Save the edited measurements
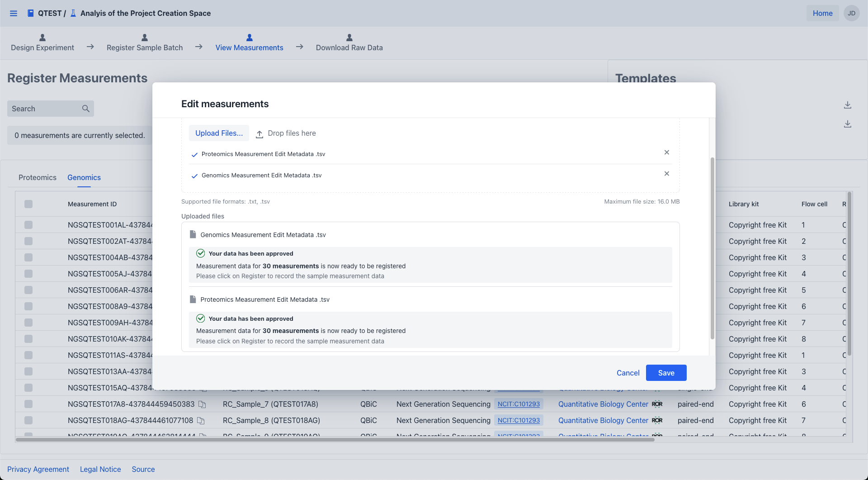 (666, 373)
